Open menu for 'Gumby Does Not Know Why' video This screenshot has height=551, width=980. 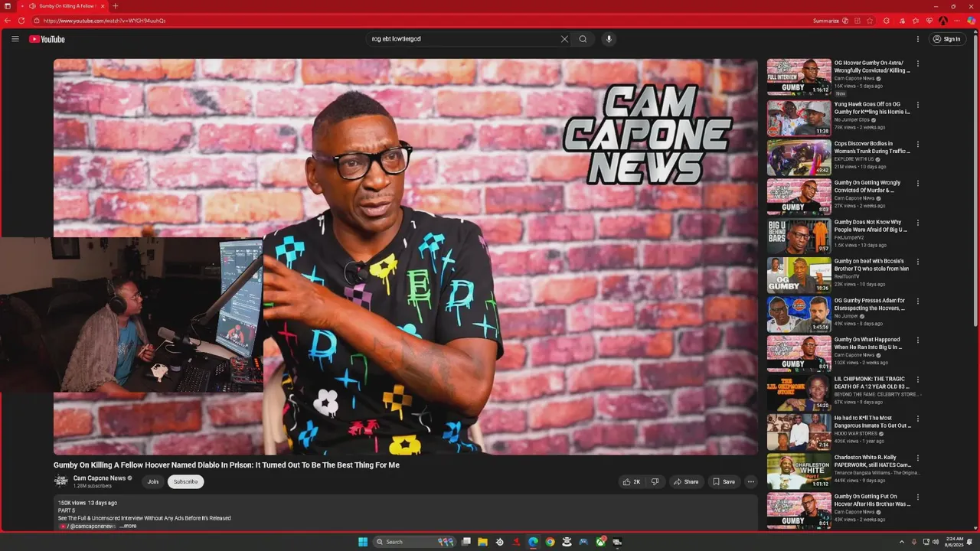[918, 223]
